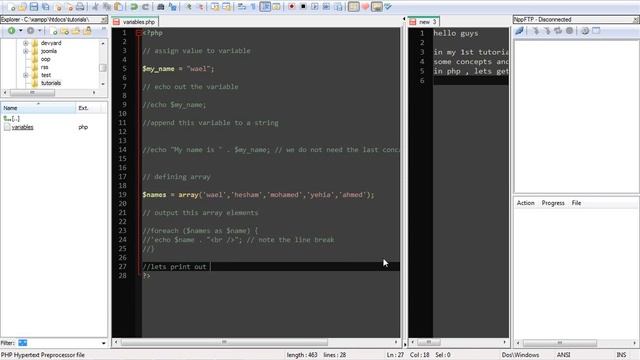640x360 pixels.
Task: Click the Progress column header
Action: pos(553,203)
